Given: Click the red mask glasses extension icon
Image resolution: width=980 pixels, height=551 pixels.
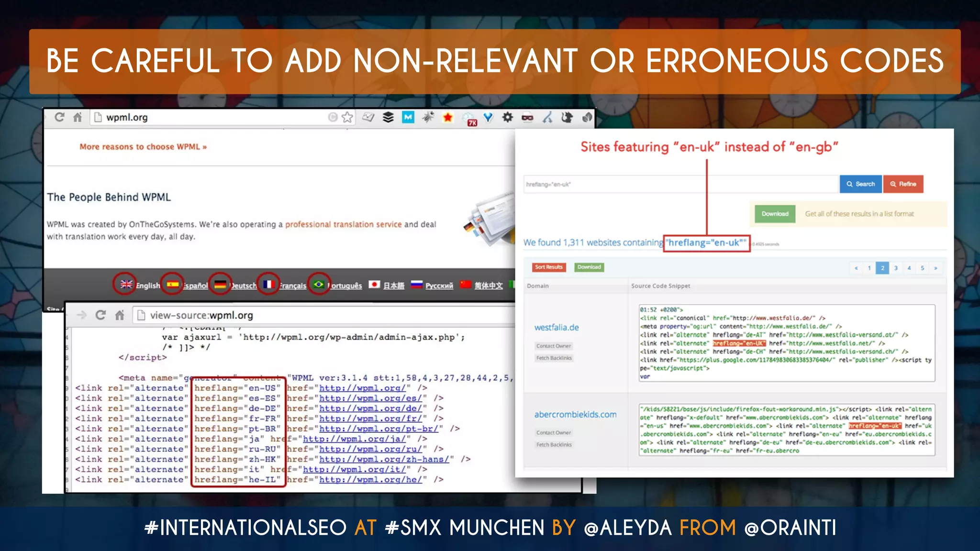Looking at the screenshot, I should pos(527,118).
